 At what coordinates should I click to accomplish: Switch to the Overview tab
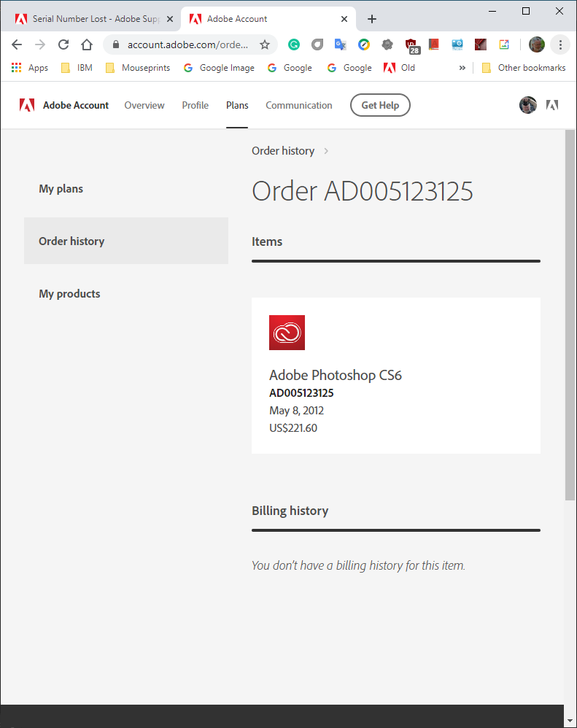[144, 105]
